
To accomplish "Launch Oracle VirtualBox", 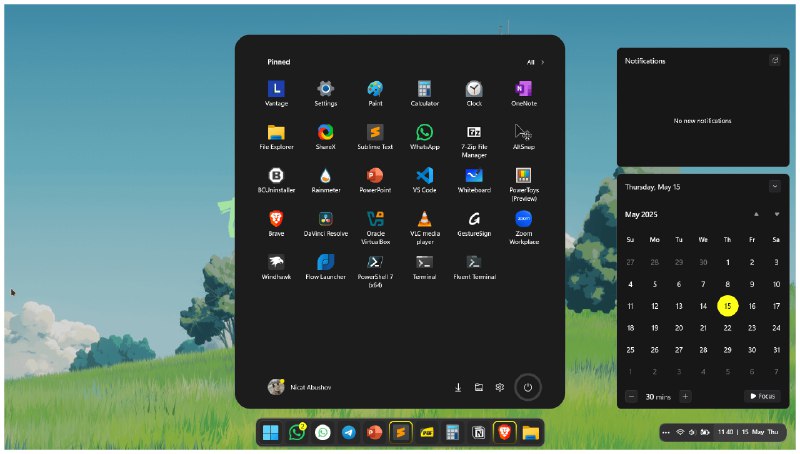I will (x=375, y=228).
